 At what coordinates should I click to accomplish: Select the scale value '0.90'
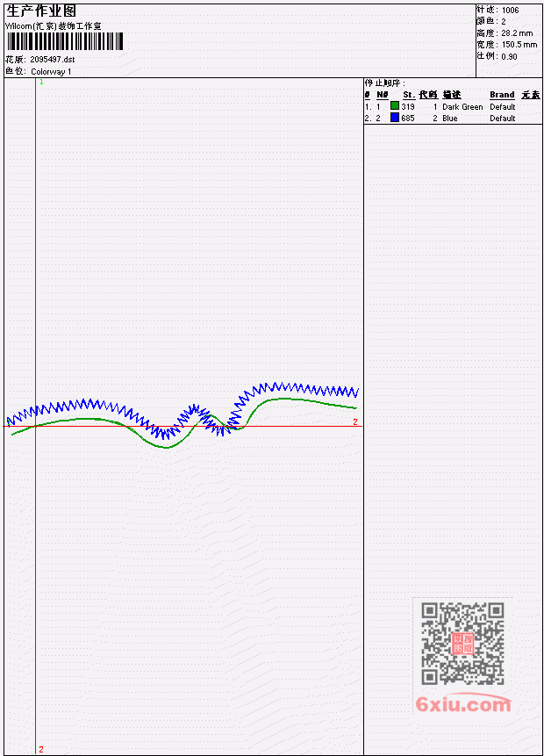pos(509,56)
